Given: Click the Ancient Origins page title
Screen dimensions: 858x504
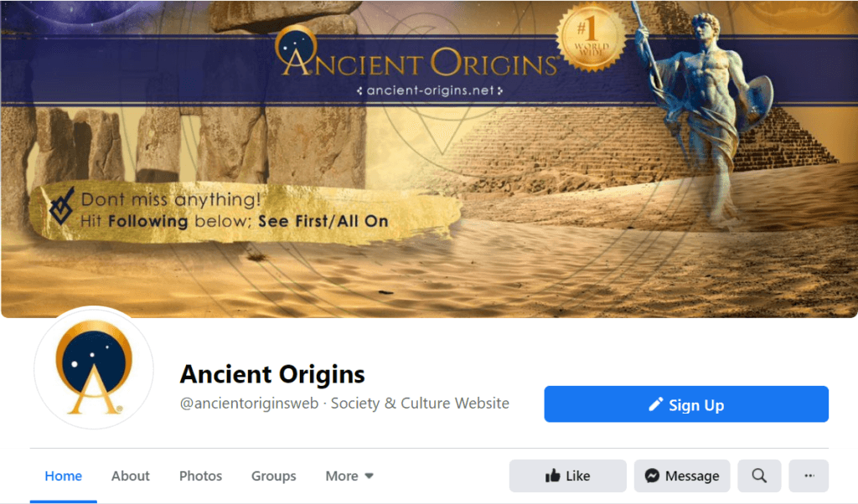Looking at the screenshot, I should 272,374.
